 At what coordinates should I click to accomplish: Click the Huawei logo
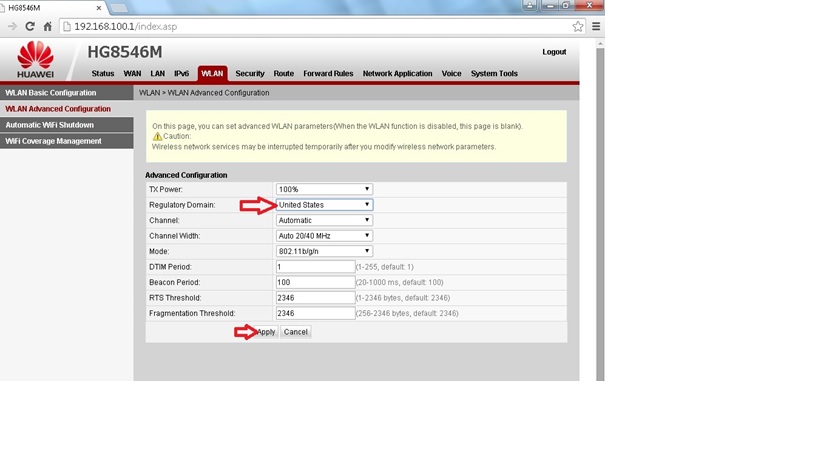point(35,59)
